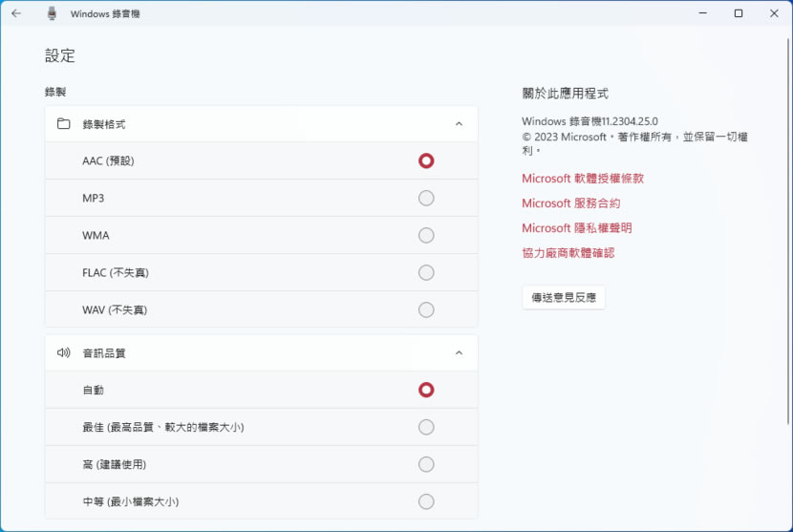This screenshot has height=532, width=793.
Task: Click the Windows 錄音機 microphone app icon
Action: pyautogui.click(x=52, y=13)
